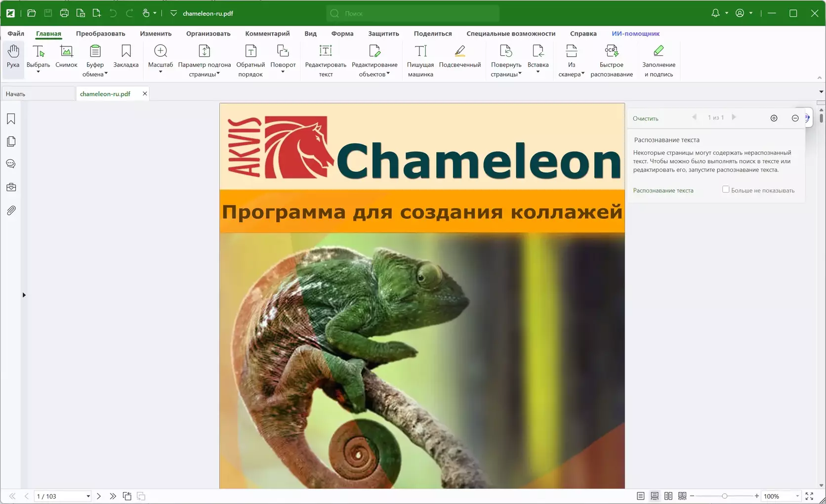Image resolution: width=826 pixels, height=504 pixels.
Task: Open the 100% zoom level dropdown
Action: pos(797,496)
